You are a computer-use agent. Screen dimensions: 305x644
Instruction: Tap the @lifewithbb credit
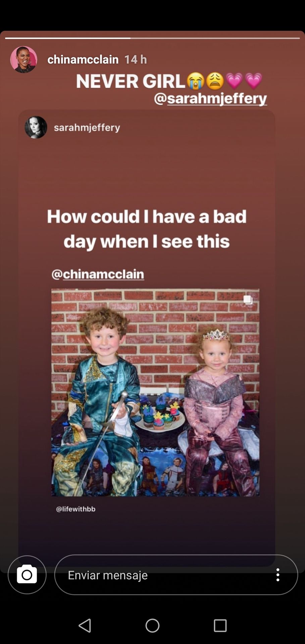(75, 509)
